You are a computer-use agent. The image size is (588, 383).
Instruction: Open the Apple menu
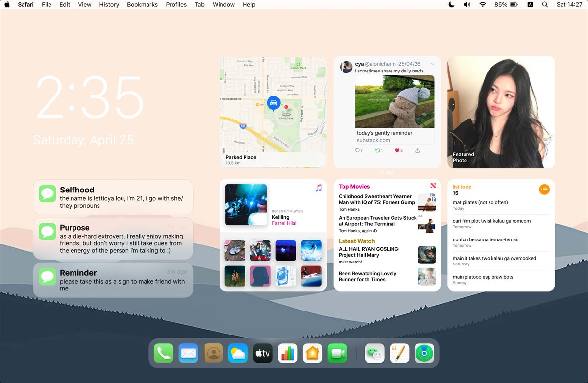click(x=7, y=4)
